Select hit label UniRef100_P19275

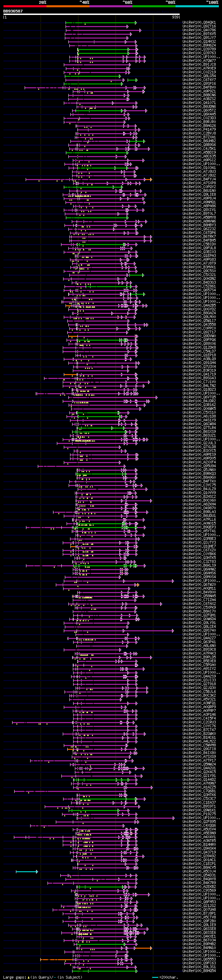click(x=199, y=814)
